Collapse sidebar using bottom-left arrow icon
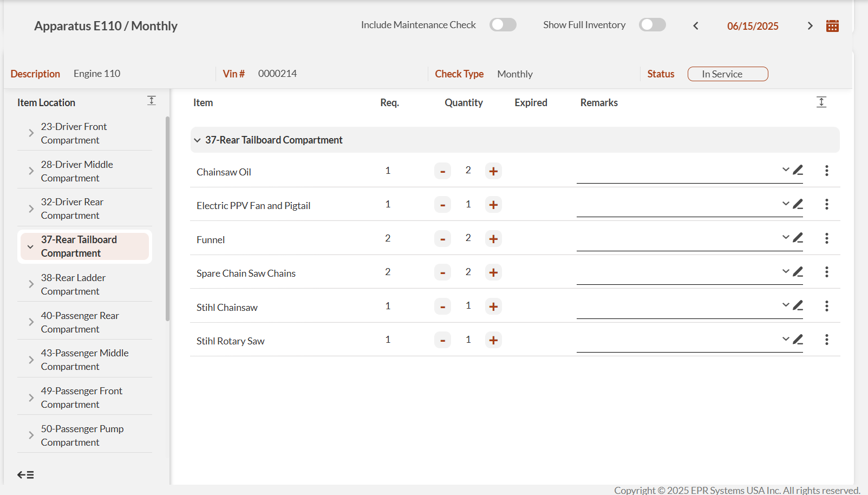Image resolution: width=868 pixels, height=495 pixels. [25, 475]
